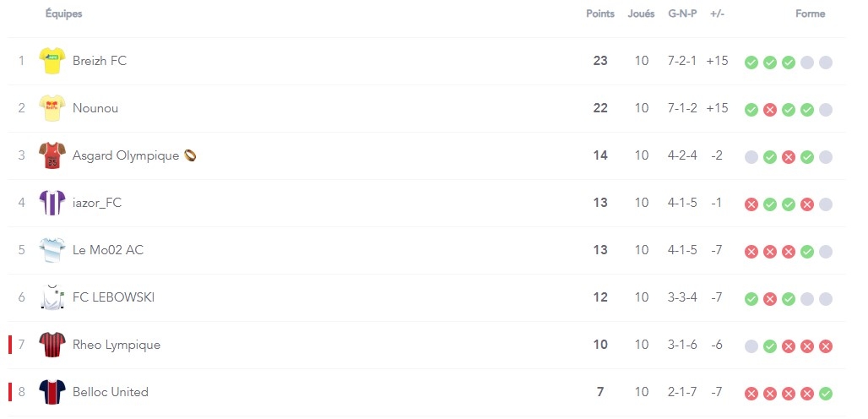This screenshot has width=868, height=419.
Task: Click Belloc United's green win form icon
Action: pos(826,395)
